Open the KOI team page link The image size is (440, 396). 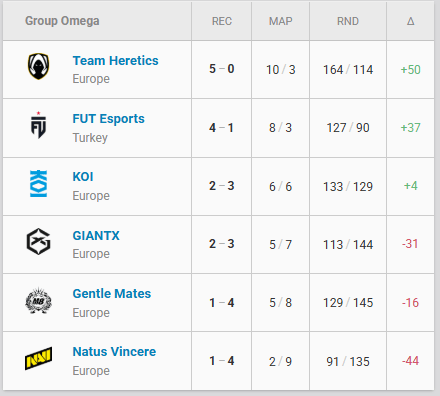(83, 177)
